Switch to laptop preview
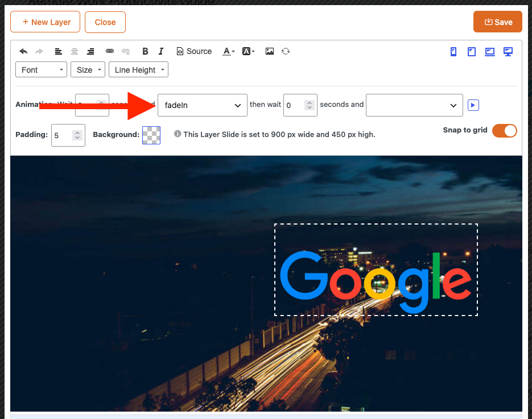532x419 pixels. click(489, 52)
